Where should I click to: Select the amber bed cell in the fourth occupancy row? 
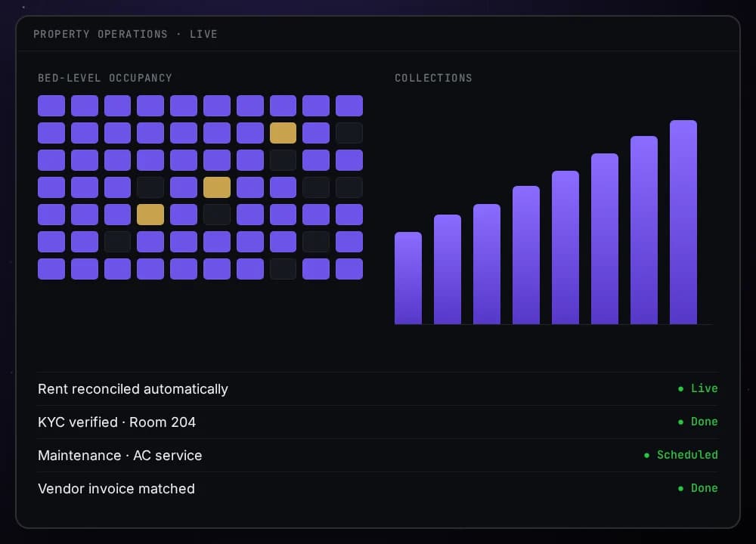point(217,187)
